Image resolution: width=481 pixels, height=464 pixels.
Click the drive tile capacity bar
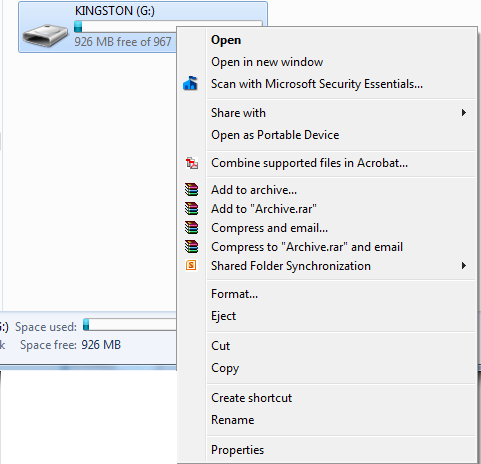[125, 27]
